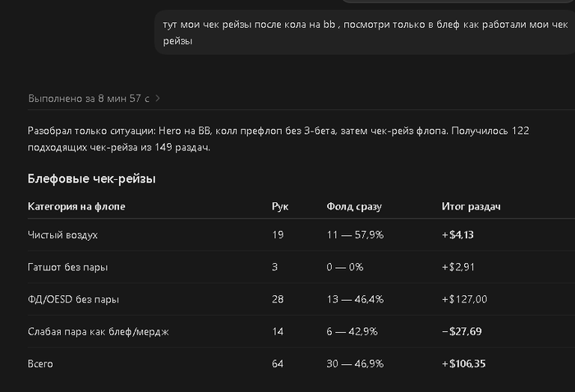Select the "ФД/OESD без пары" row label
This screenshot has height=392, width=575.
[73, 299]
